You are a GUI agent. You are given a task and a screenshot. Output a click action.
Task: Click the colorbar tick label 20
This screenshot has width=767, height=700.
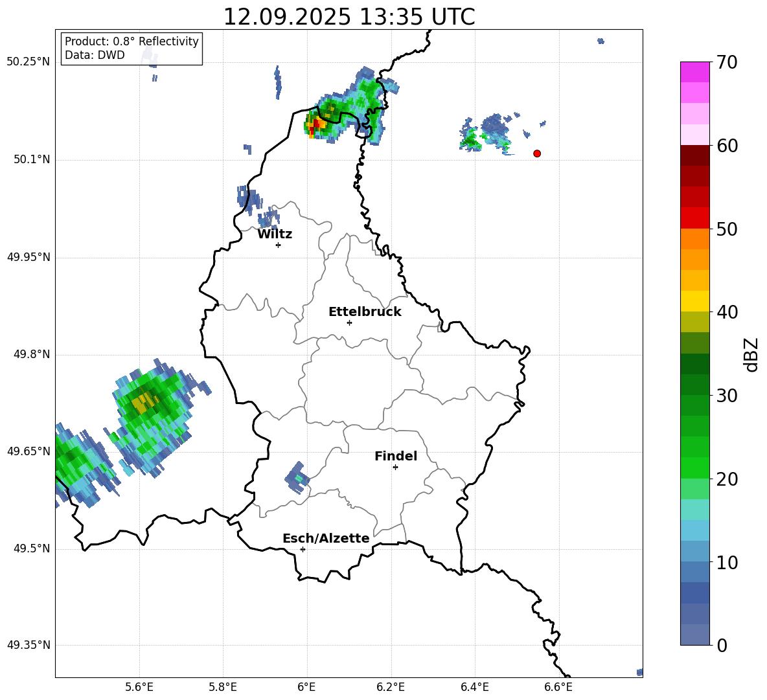click(x=727, y=479)
